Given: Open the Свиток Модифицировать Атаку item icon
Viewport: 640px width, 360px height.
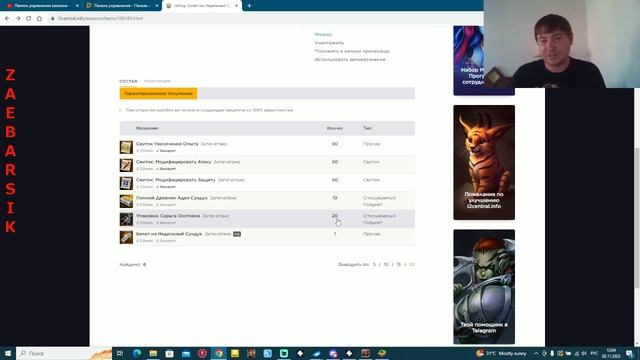Looking at the screenshot, I should point(126,165).
